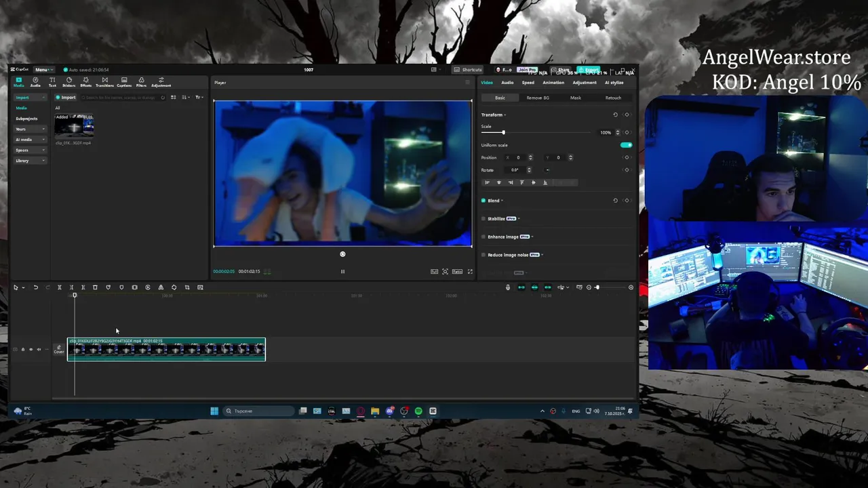Click the Split clip tool in timeline toolbar
Viewport: 868px width, 488px height.
tap(59, 287)
